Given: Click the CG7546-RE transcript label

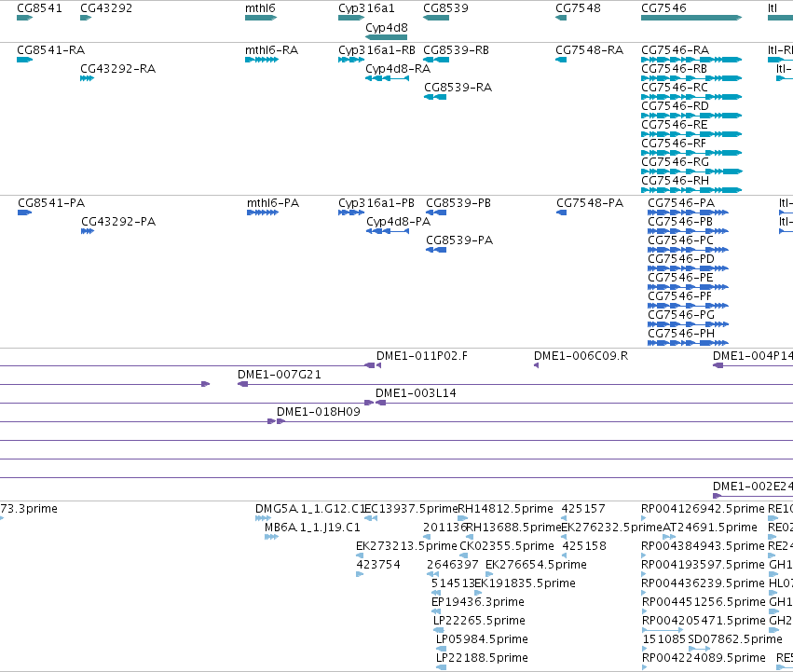Looking at the screenshot, I should click(x=674, y=125).
